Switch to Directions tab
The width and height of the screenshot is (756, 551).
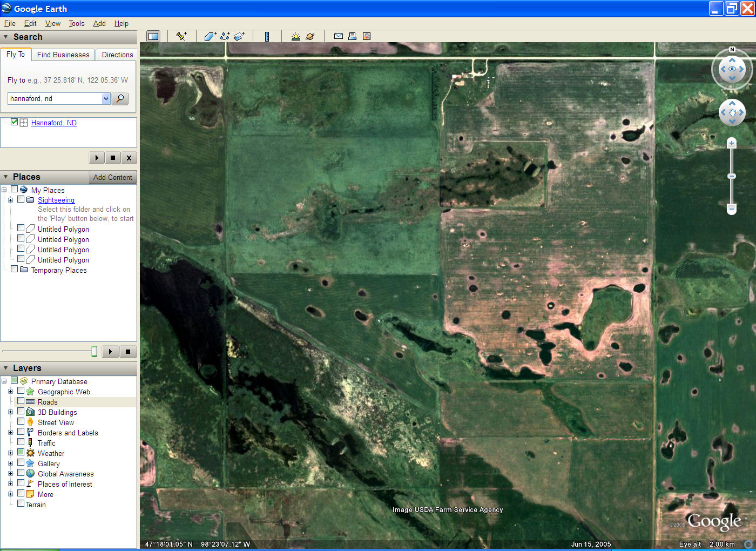117,55
